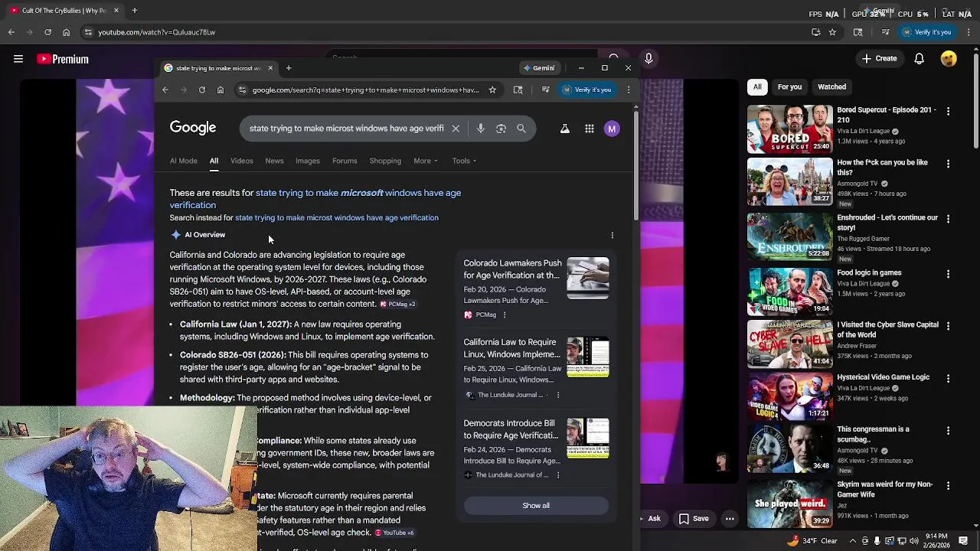This screenshot has width=980, height=551.
Task: Open a new tab in Google window
Action: pyautogui.click(x=289, y=68)
